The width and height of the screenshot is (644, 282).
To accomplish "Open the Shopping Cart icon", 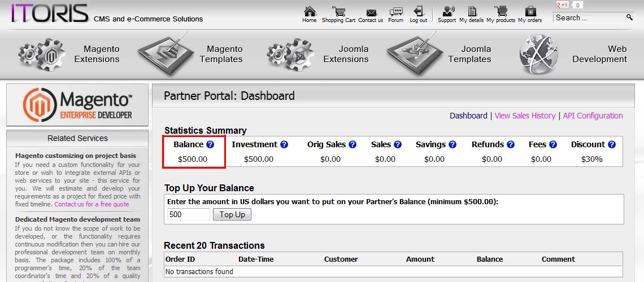I will pyautogui.click(x=339, y=11).
